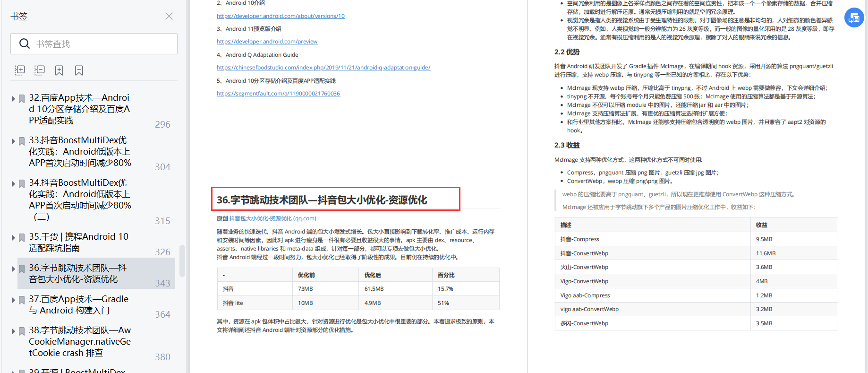The height and width of the screenshot is (373, 868).
Task: Click section heading 2.2 优势
Action: (567, 52)
